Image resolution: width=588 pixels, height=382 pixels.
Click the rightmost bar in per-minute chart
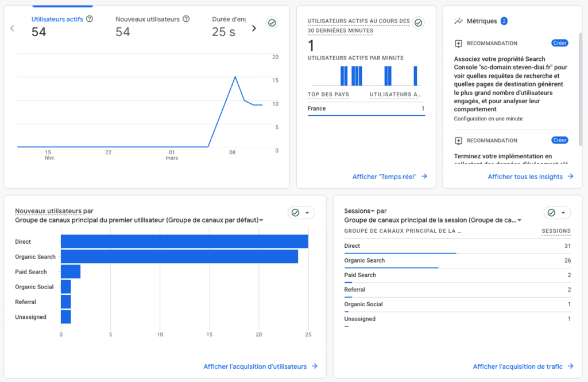(x=415, y=76)
